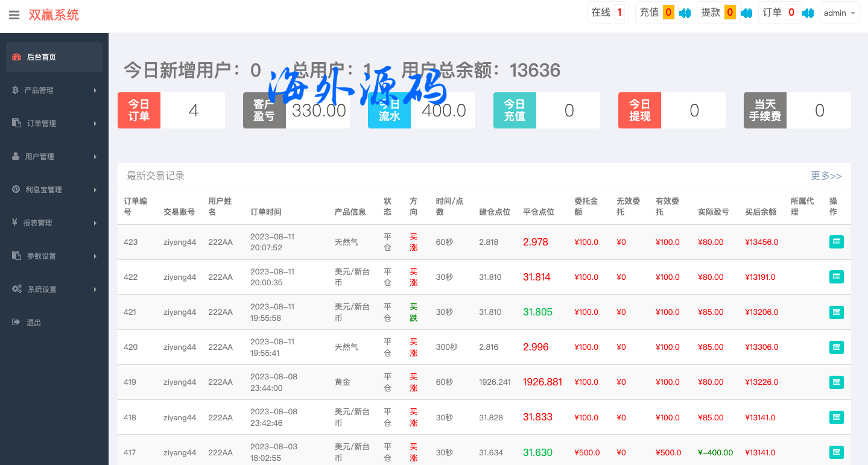Click the red 今日订单 stat card

139,110
